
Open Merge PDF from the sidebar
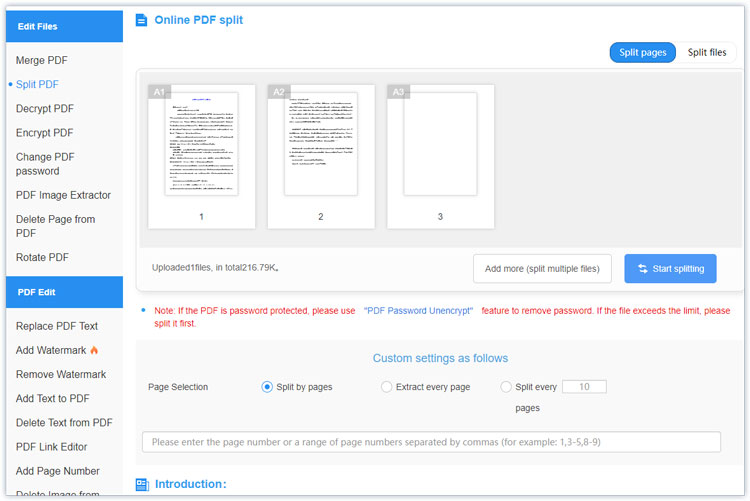coord(42,61)
